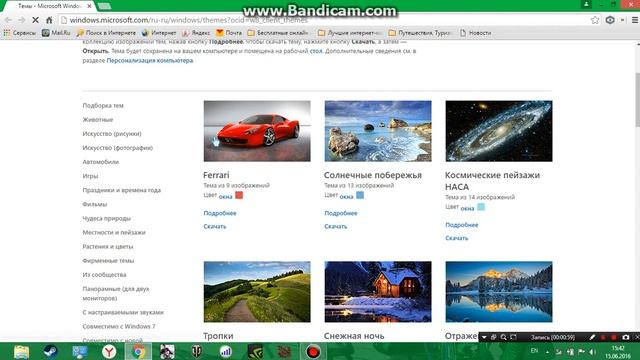Expand the Лучшие интернет bookmarks folder
This screenshot has width=640, height=360.
click(x=350, y=33)
